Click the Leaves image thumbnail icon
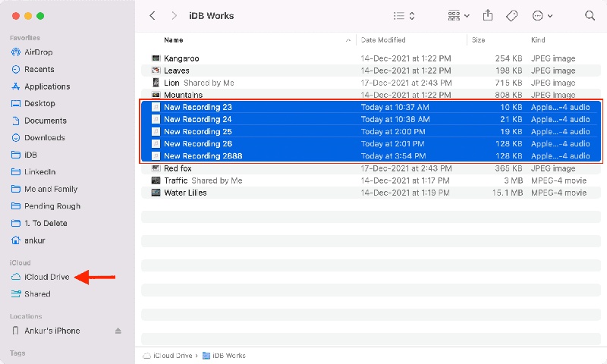This screenshot has height=364, width=607. click(156, 71)
